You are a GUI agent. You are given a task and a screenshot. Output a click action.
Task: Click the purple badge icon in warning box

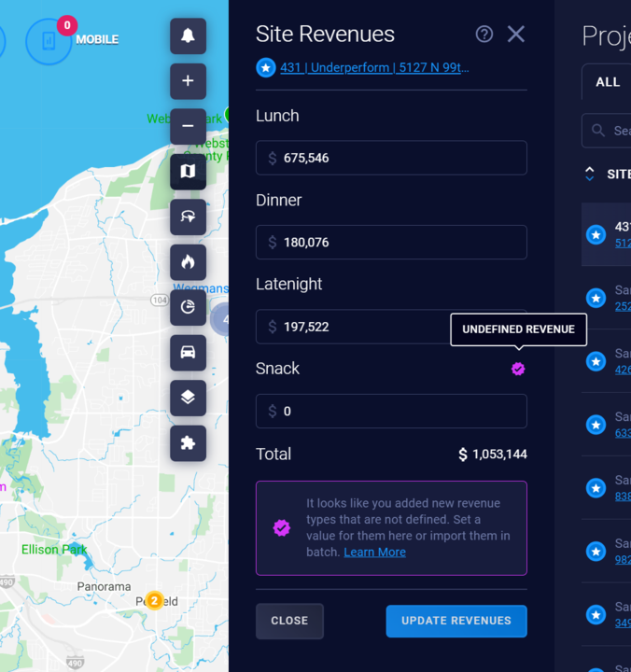(x=282, y=527)
